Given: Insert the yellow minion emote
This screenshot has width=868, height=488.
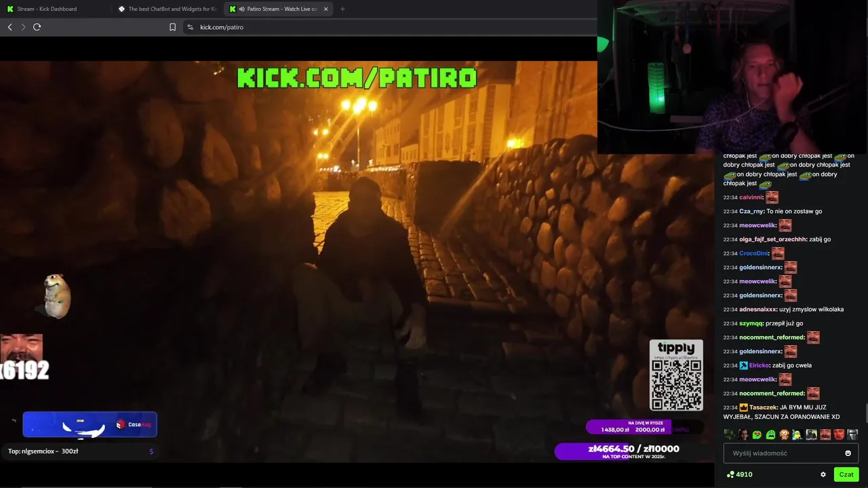Looking at the screenshot, I should click(797, 434).
